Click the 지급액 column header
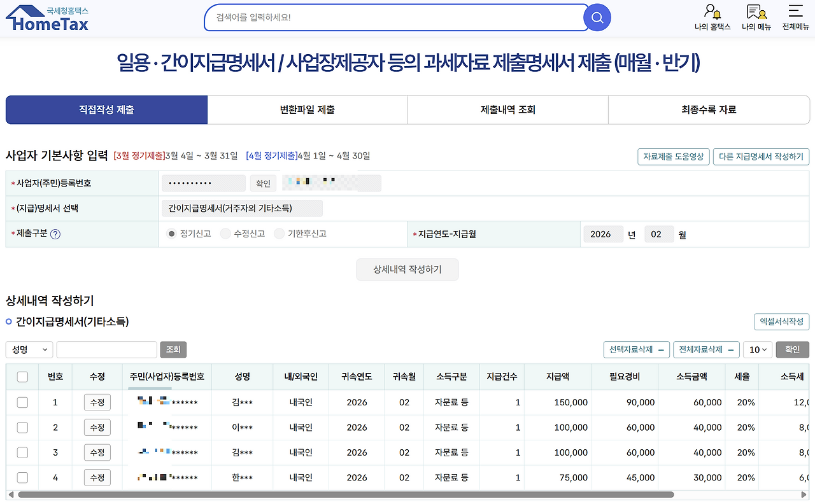 558,377
